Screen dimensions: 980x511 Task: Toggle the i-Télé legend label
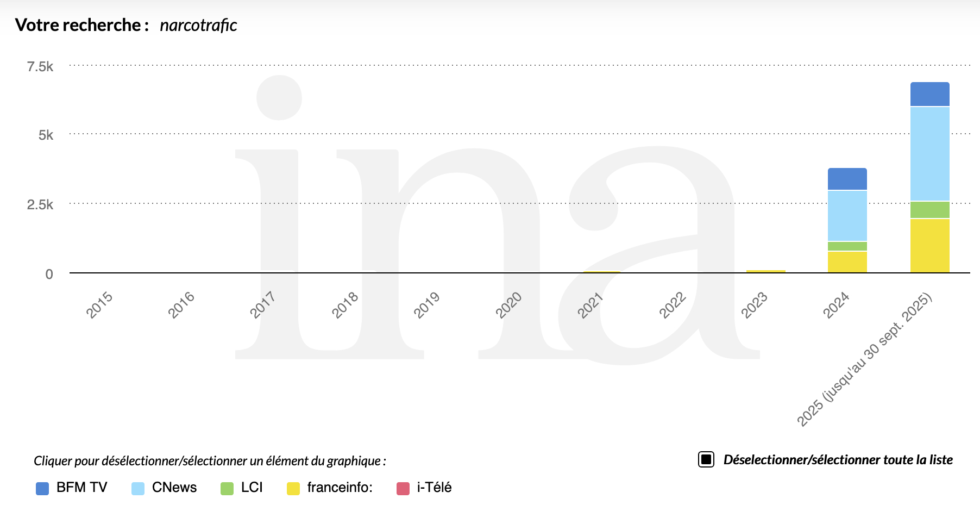(x=434, y=488)
